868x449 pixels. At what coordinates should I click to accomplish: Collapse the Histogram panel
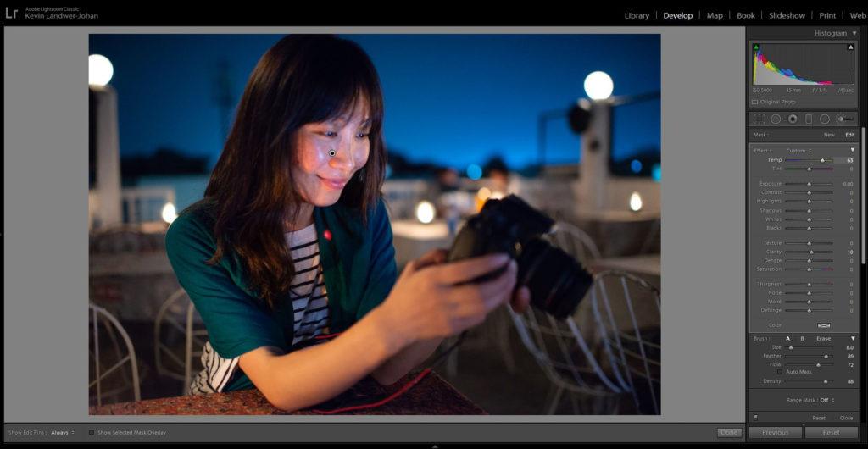854,33
